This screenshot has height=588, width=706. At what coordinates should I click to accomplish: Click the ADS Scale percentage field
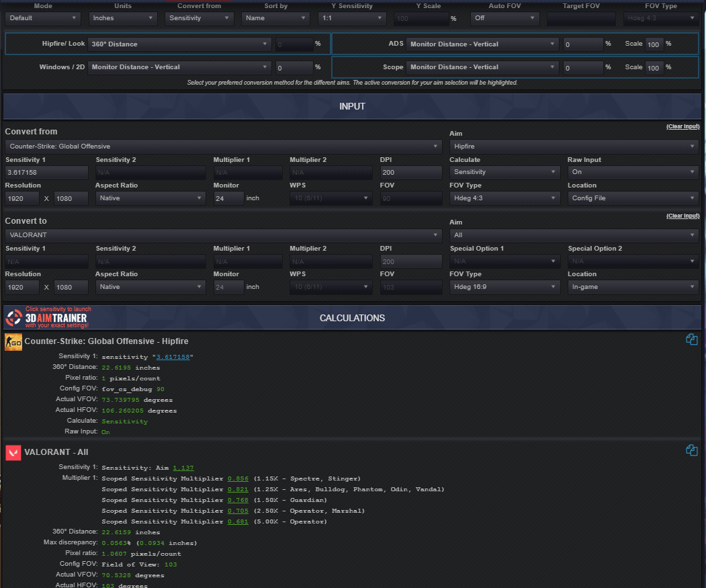click(654, 44)
